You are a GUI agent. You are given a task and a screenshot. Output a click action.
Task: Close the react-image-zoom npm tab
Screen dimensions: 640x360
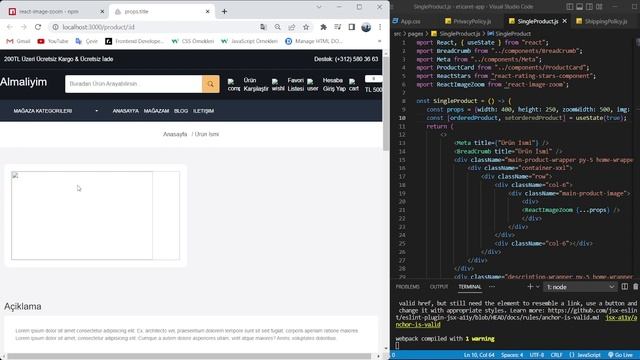point(102,11)
